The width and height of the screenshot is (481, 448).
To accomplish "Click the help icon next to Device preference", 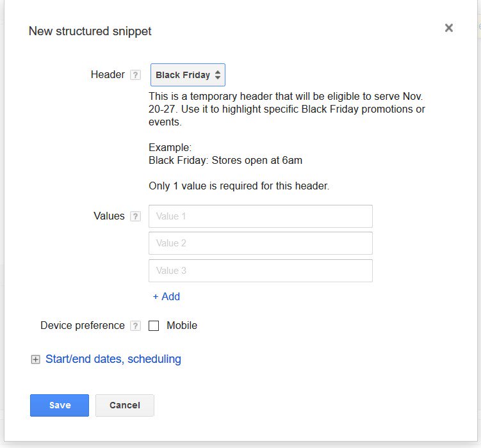I will [x=135, y=325].
